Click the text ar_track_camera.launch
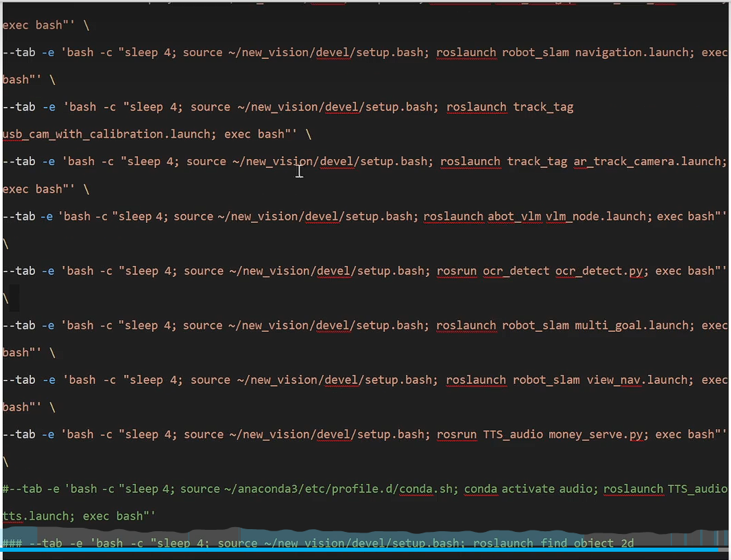 click(648, 162)
